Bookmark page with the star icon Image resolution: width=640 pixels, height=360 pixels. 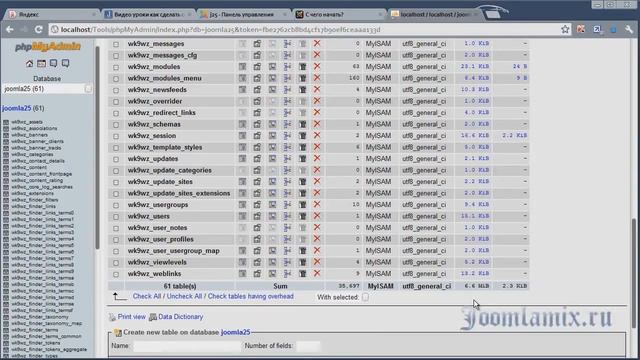tap(565, 29)
